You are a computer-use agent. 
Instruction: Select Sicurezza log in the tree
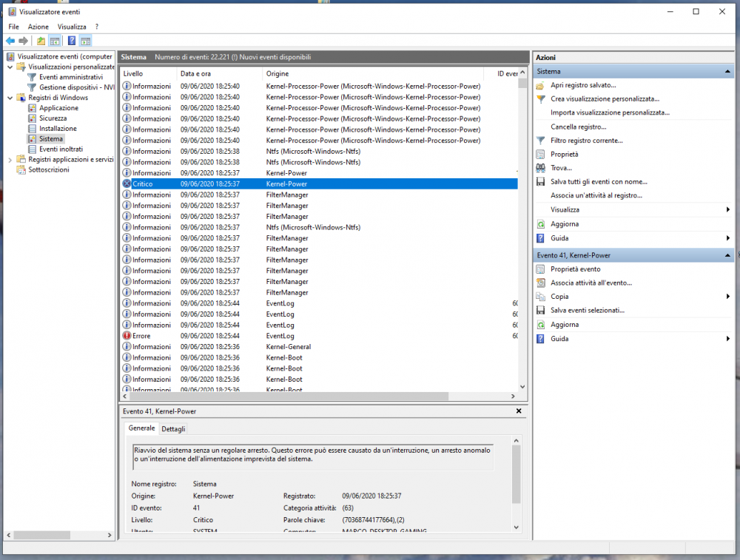(x=53, y=118)
